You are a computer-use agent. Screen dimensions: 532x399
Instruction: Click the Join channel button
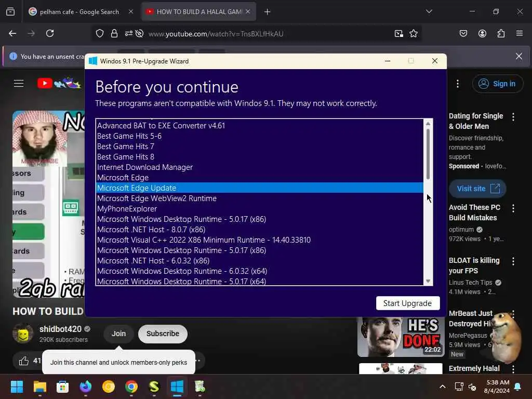119,334
